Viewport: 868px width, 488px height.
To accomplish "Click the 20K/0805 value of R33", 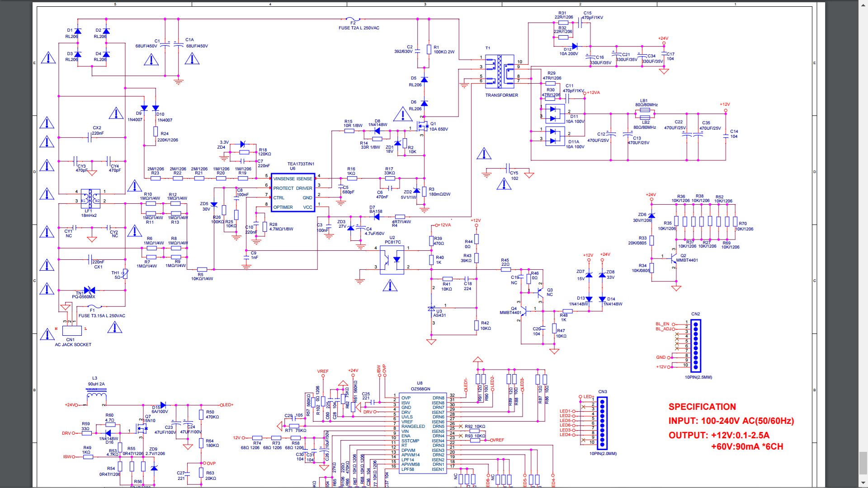I will coord(637,243).
